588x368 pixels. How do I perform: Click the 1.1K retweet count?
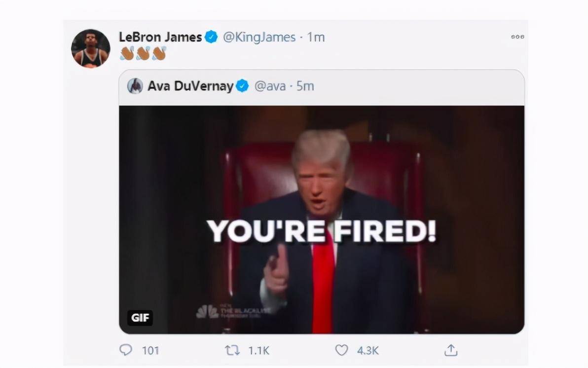coord(259,350)
